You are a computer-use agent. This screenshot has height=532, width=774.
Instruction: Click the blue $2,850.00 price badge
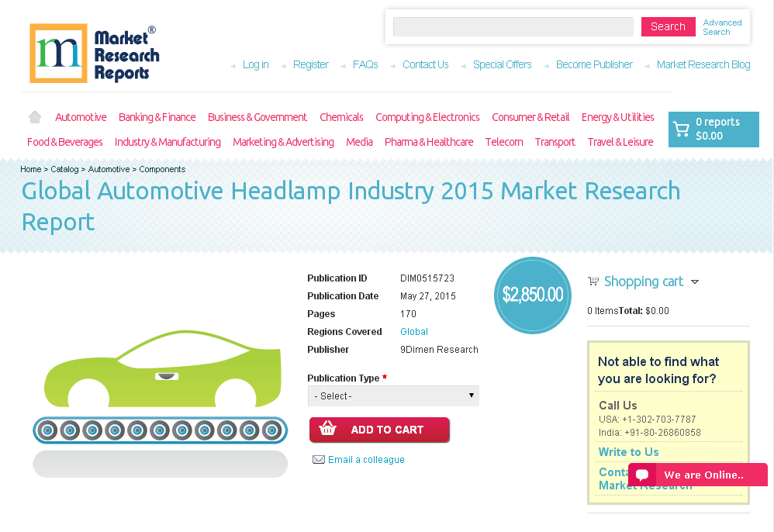tap(532, 295)
